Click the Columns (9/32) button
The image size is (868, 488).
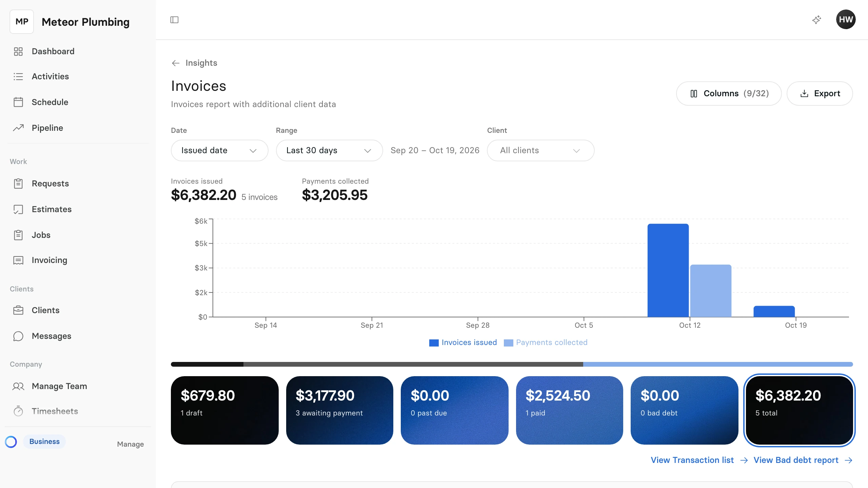click(x=729, y=94)
